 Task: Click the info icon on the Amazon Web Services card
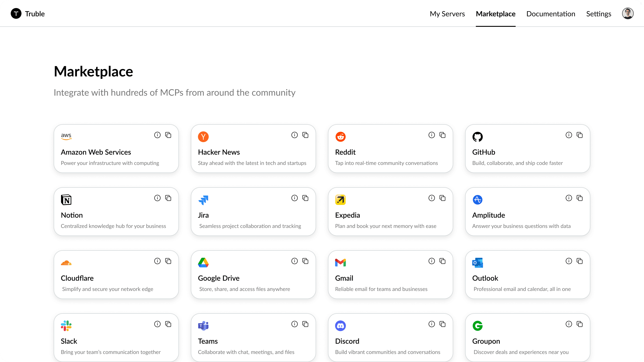[157, 135]
